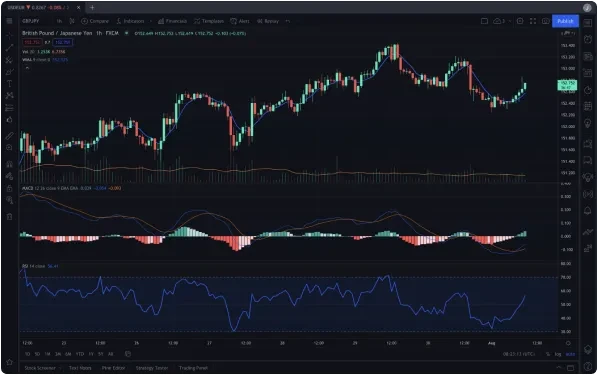
Task: Toggle the auto scale
Action: [x=570, y=354]
